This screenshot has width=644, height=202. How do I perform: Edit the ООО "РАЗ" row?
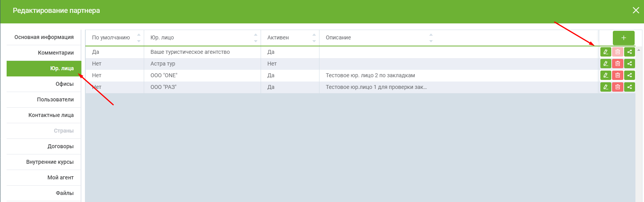[605, 87]
